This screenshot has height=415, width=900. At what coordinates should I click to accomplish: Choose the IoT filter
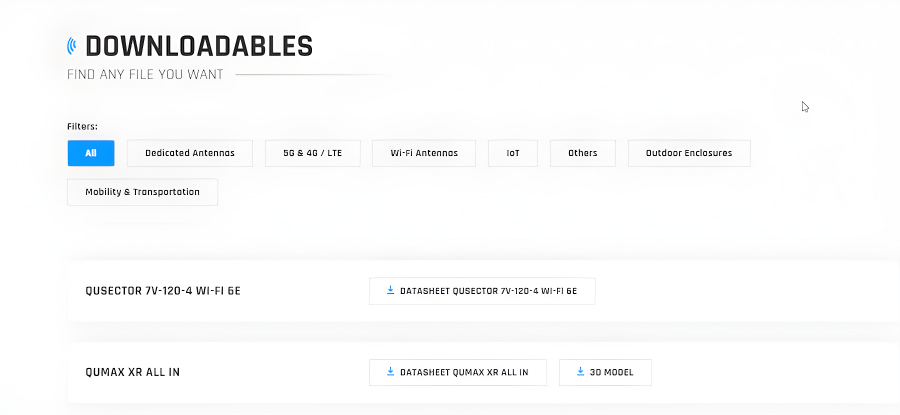[513, 153]
